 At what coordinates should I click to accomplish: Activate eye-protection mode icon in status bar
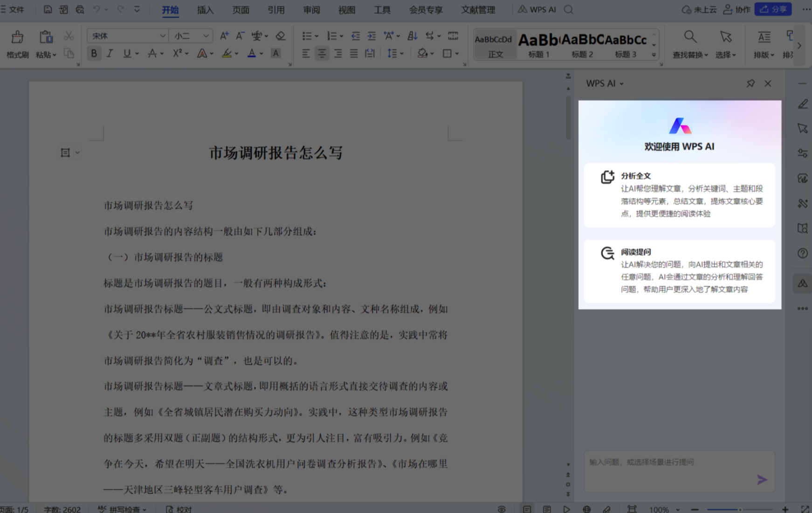coord(502,509)
